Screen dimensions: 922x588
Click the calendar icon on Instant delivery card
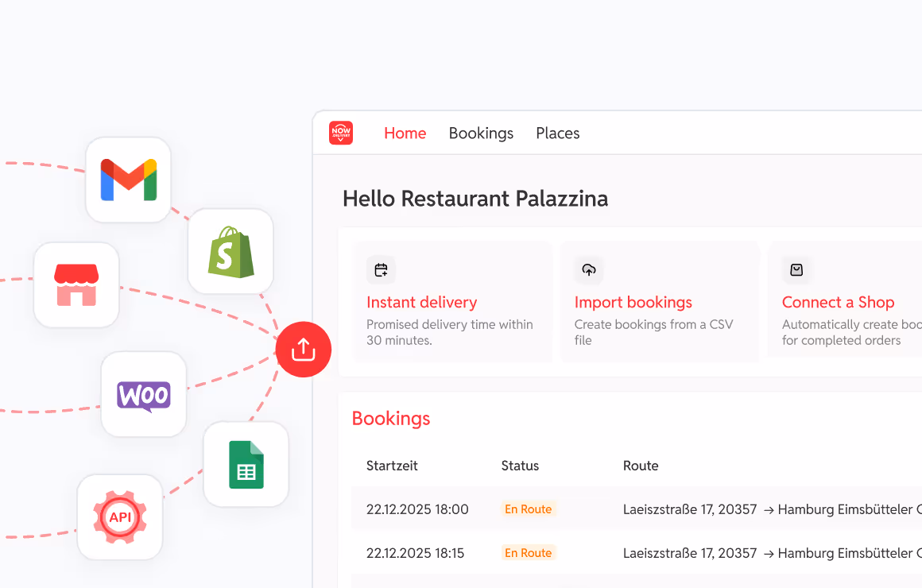tap(381, 269)
